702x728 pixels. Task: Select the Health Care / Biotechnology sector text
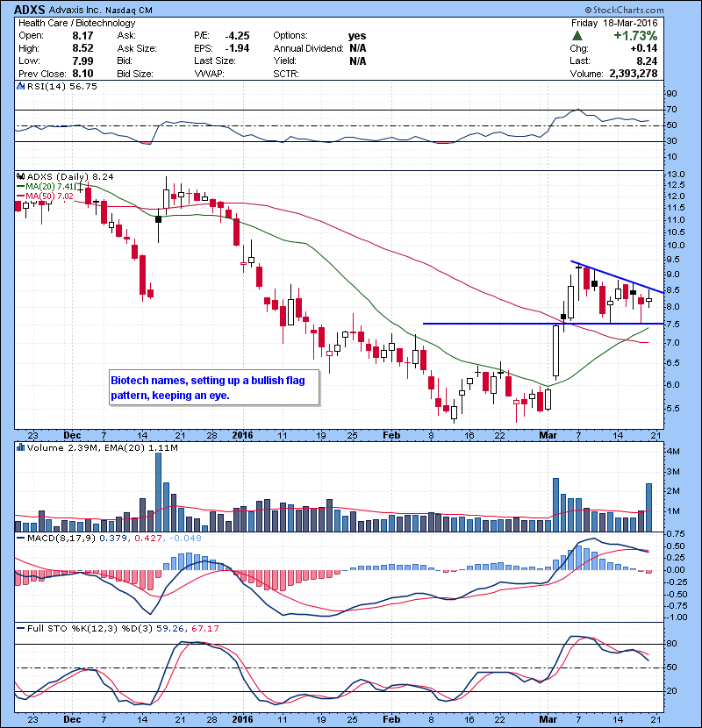coord(77,23)
